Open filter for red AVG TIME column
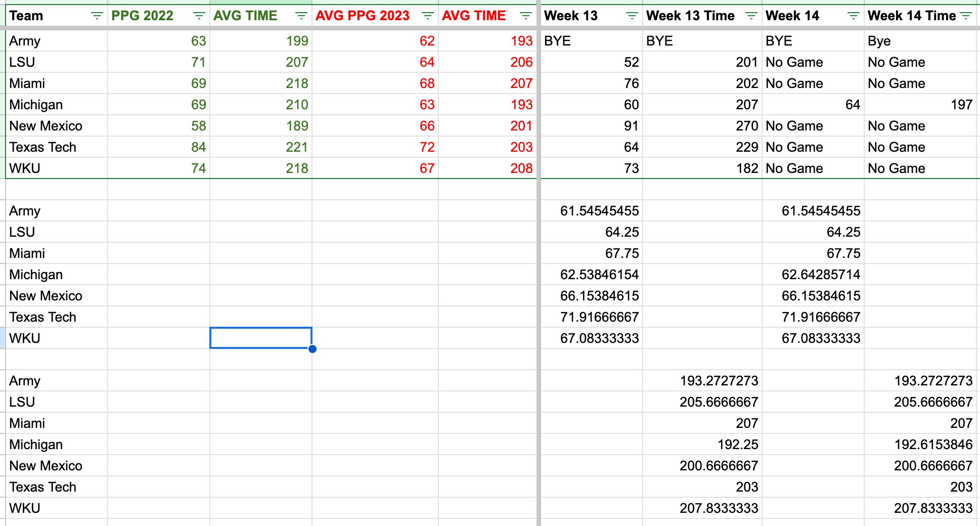 tap(526, 16)
